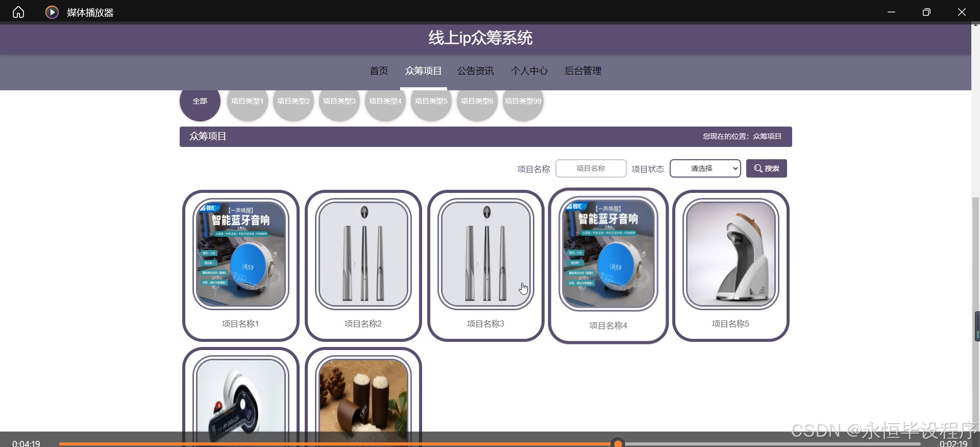This screenshot has height=447, width=980.
Task: Click the elapsed time 0:04:19
Action: [26, 443]
